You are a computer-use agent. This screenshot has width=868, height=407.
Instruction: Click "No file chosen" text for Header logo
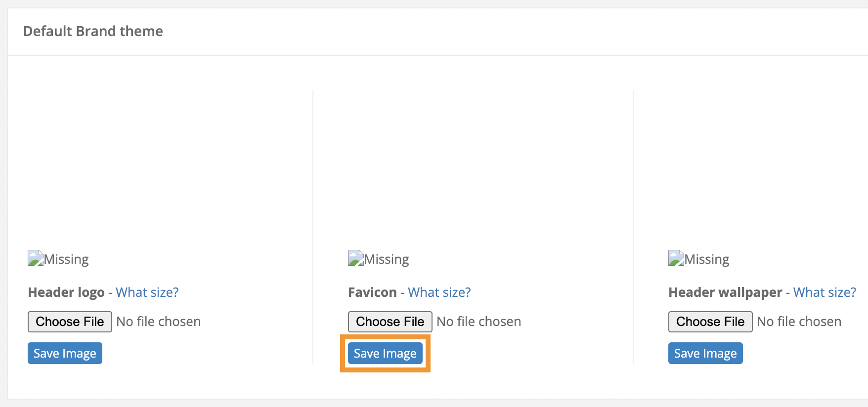(x=159, y=322)
